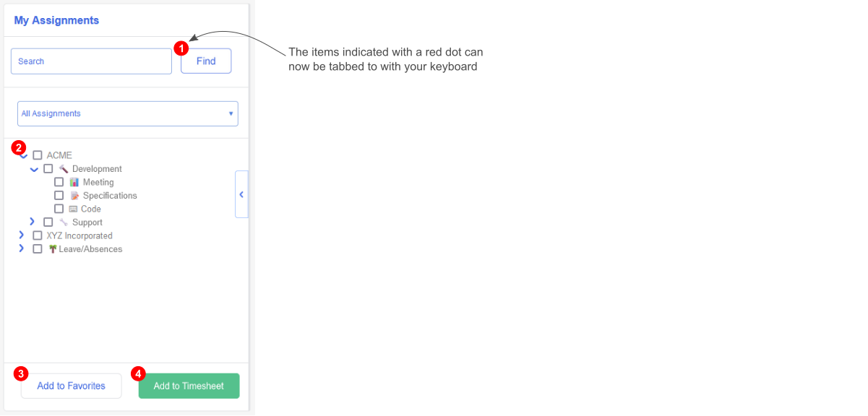
Task: Select the Meeting task label
Action: tap(98, 183)
